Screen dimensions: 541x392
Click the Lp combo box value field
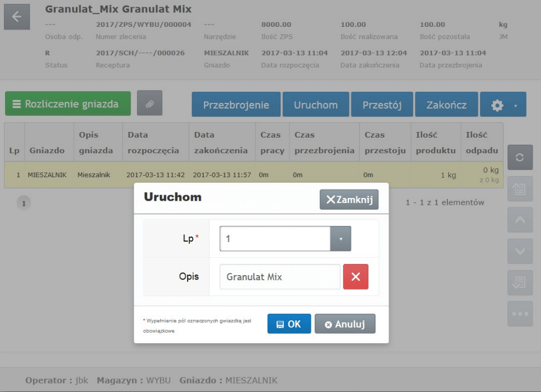click(x=275, y=238)
